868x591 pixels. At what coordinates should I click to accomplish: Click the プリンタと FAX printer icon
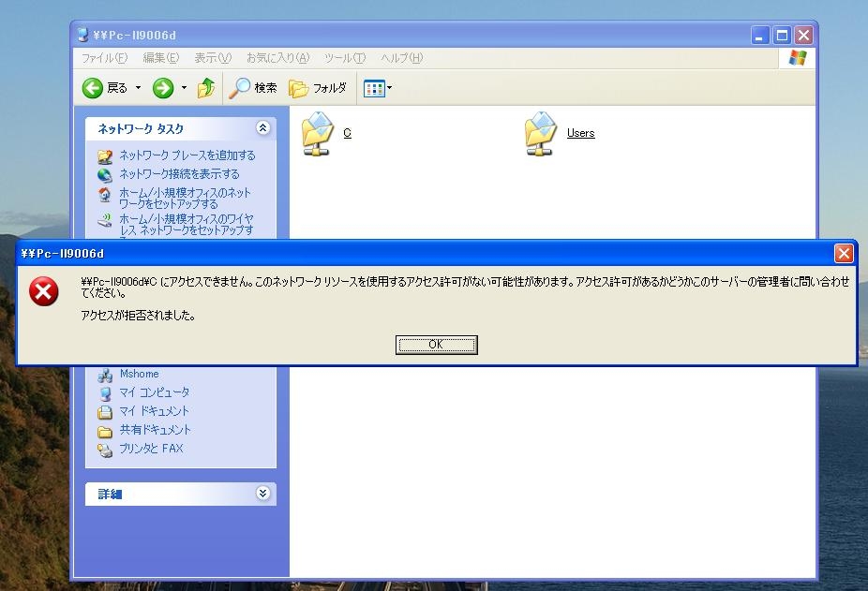pos(105,451)
